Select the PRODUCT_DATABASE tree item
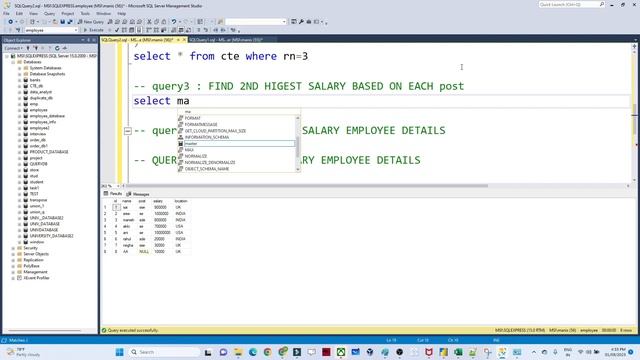Screen dimensions: 640x360 click(x=49, y=152)
